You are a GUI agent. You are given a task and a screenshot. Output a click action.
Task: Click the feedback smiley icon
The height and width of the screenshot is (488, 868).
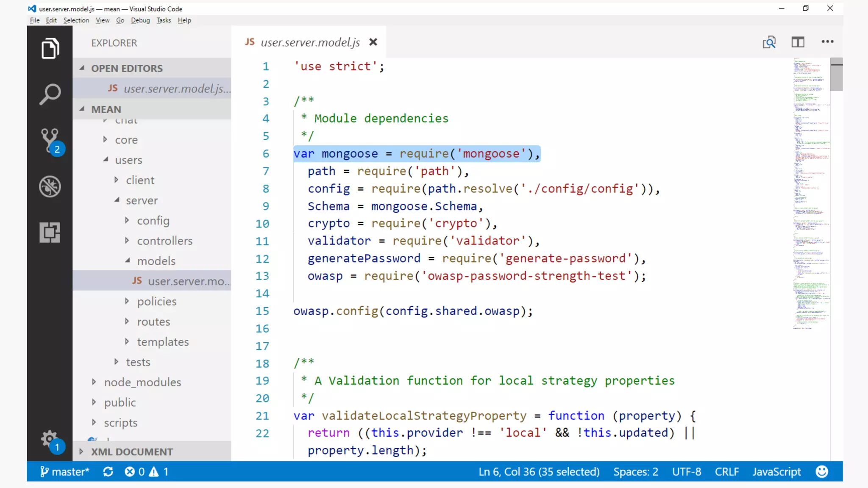pos(821,471)
